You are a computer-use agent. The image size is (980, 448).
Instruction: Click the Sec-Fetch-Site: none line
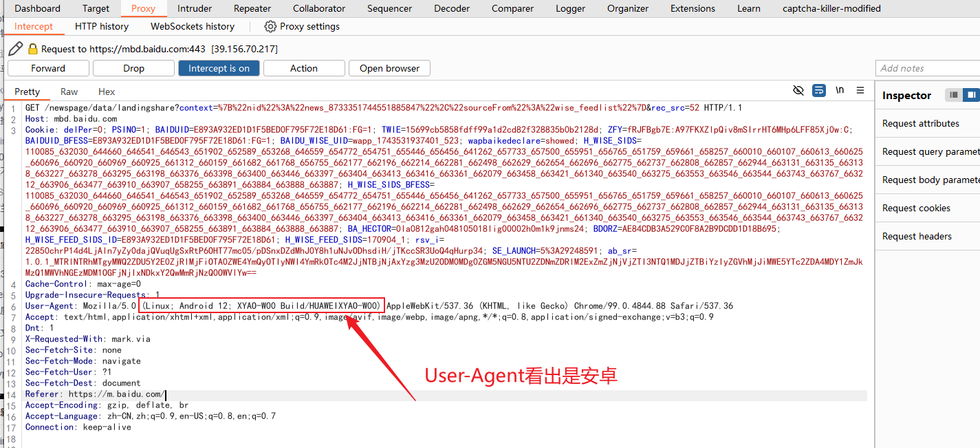point(74,350)
